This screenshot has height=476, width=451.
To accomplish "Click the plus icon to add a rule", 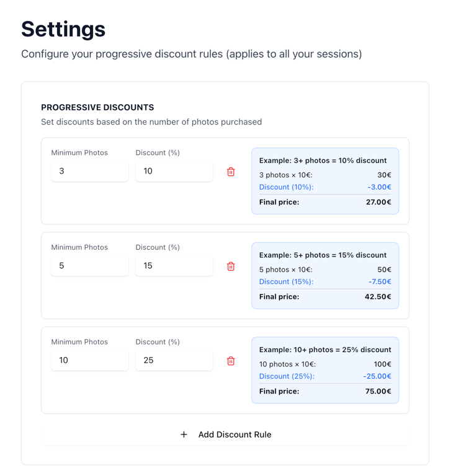I will tap(184, 434).
